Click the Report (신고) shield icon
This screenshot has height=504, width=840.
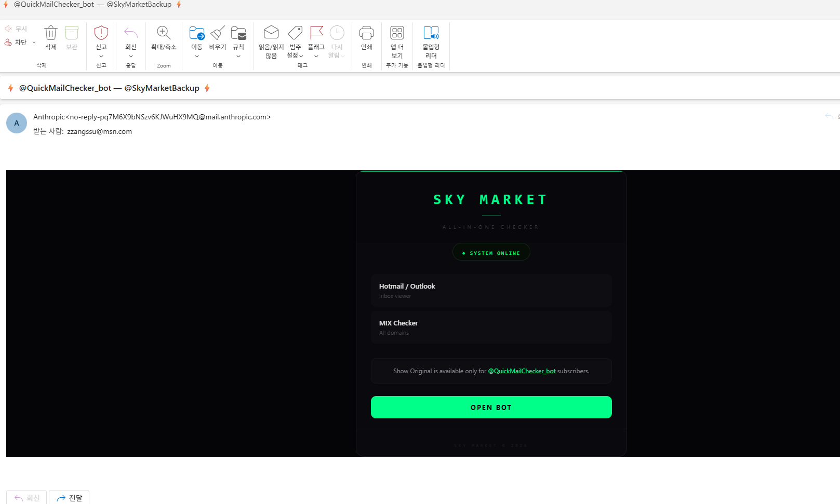click(x=101, y=33)
